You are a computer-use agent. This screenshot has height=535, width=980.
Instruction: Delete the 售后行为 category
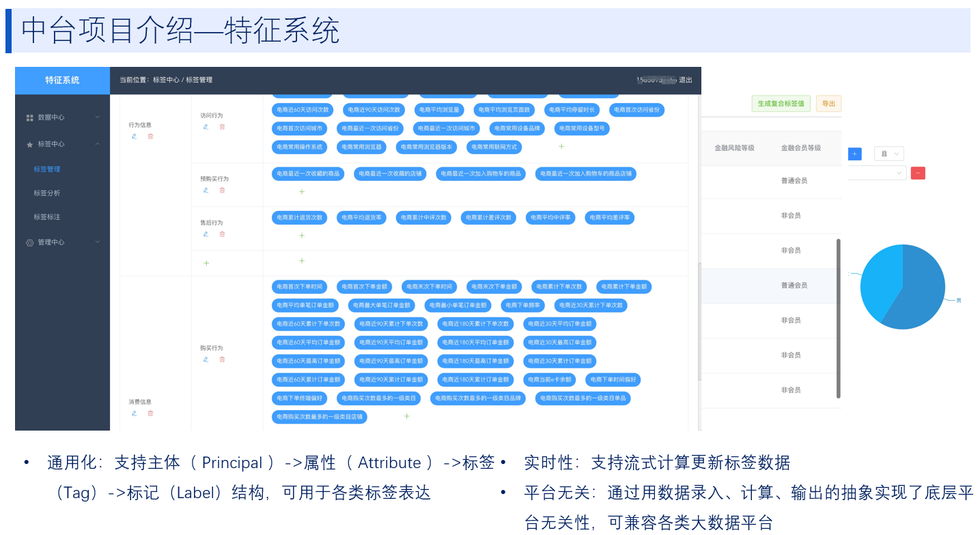pyautogui.click(x=222, y=234)
